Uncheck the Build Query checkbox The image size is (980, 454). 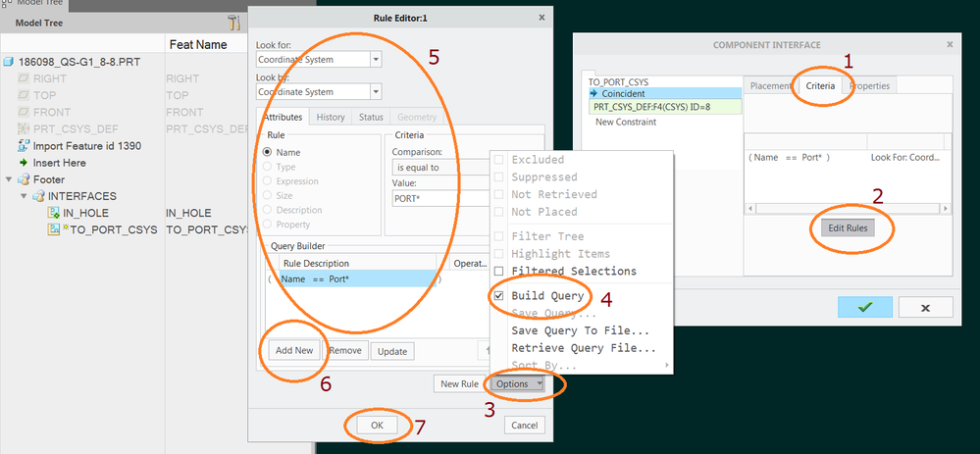(498, 295)
